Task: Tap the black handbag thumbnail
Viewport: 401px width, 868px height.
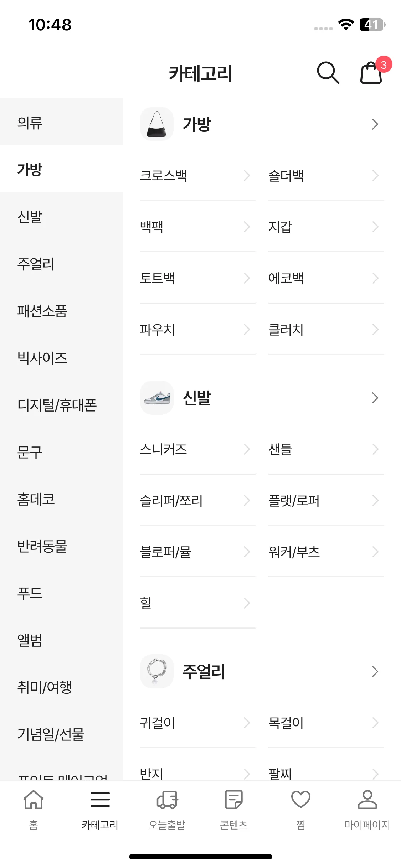Action: pyautogui.click(x=157, y=124)
